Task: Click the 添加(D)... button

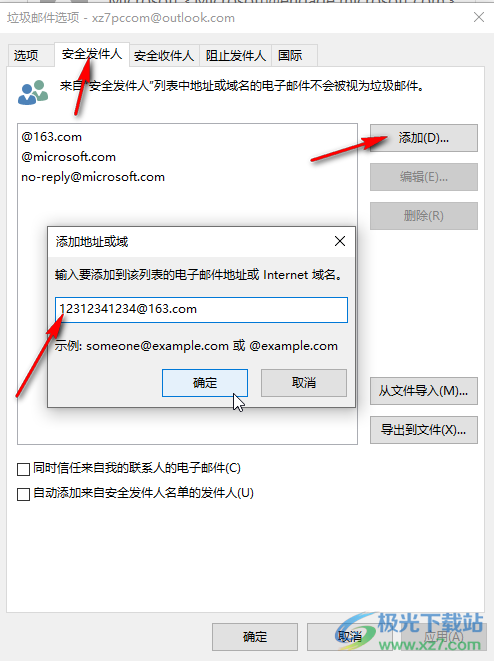Action: pos(424,138)
